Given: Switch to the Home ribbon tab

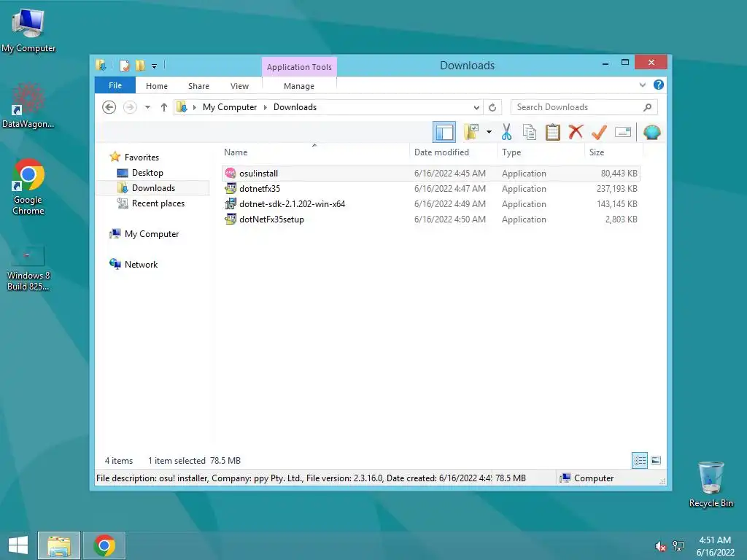Looking at the screenshot, I should [157, 86].
